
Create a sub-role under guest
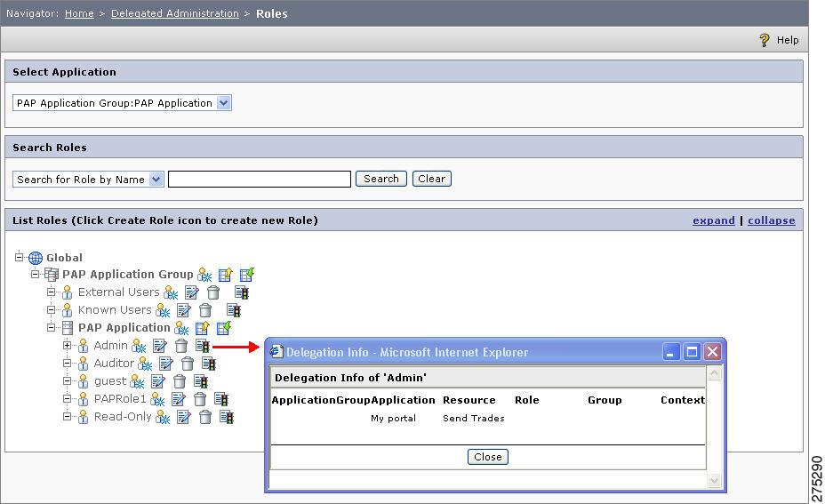tap(137, 381)
